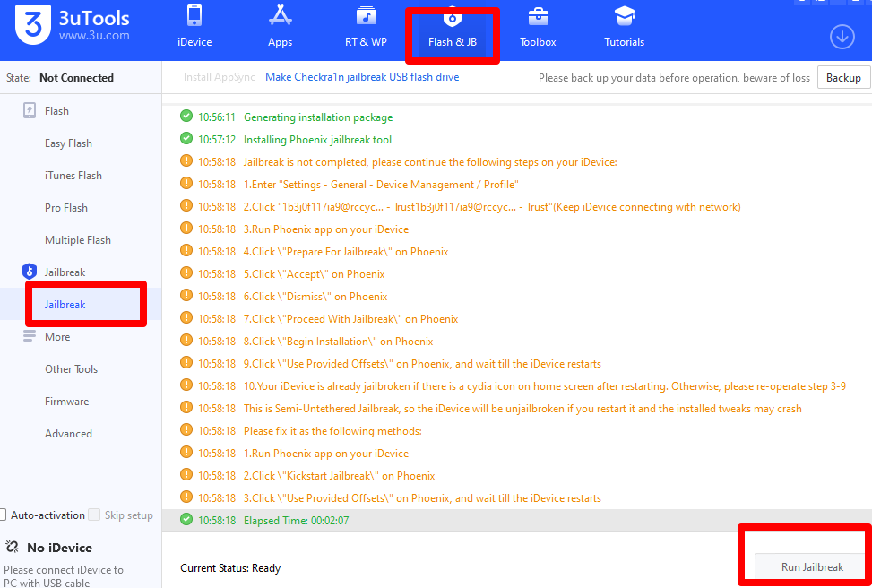Click the Run Jailbreak button
Viewport: 872px width, 588px height.
pyautogui.click(x=812, y=566)
